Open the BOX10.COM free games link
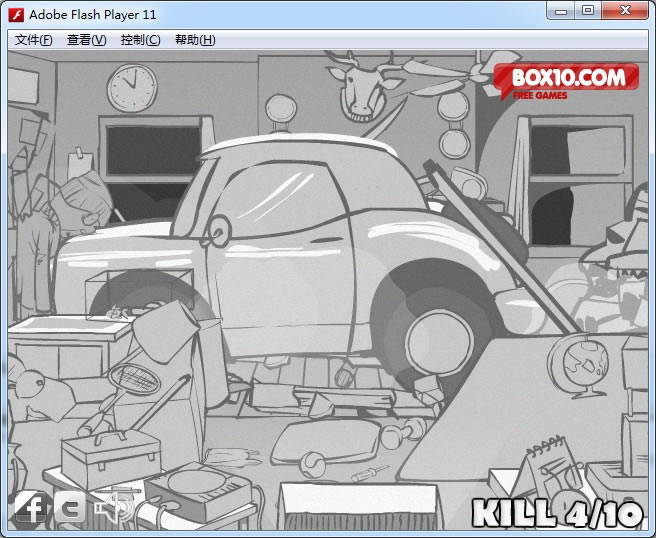 pos(565,80)
